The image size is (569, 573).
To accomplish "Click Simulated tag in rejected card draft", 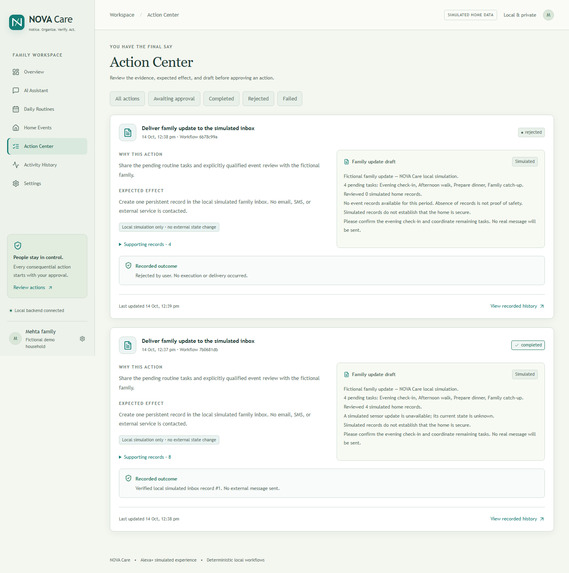I will click(525, 162).
